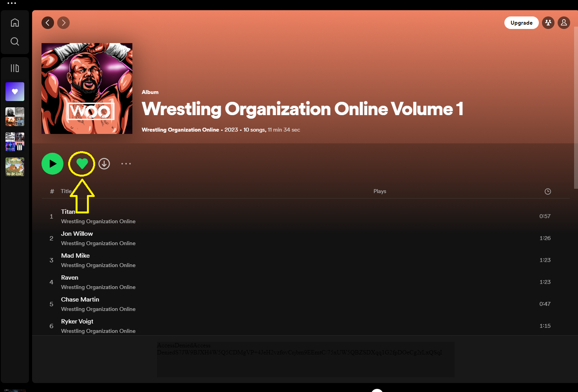Screen dimensions: 578x392
Task: Open the Oo-De-Lally playlist thumbnail
Action: tap(15, 167)
